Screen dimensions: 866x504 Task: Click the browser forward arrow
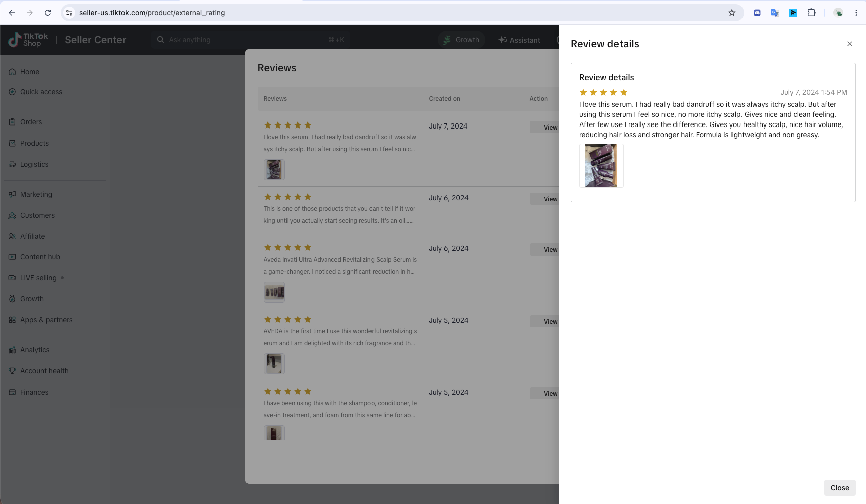coord(30,13)
